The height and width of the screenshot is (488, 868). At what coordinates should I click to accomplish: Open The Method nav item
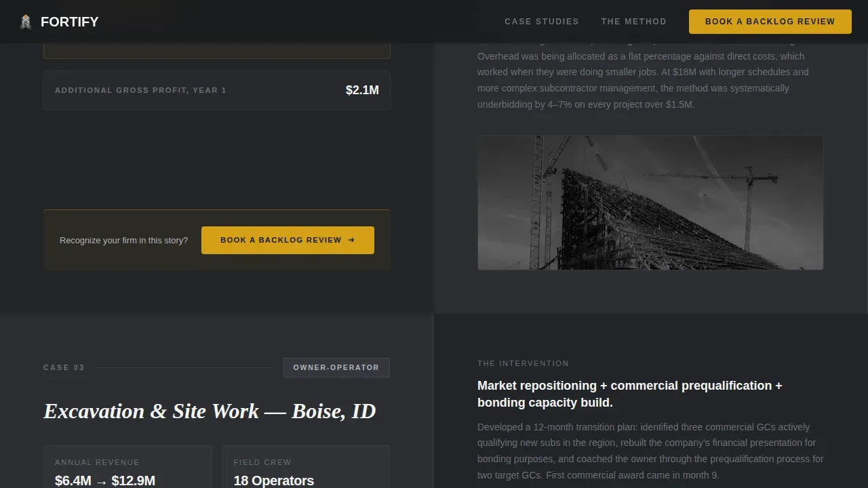coord(633,22)
